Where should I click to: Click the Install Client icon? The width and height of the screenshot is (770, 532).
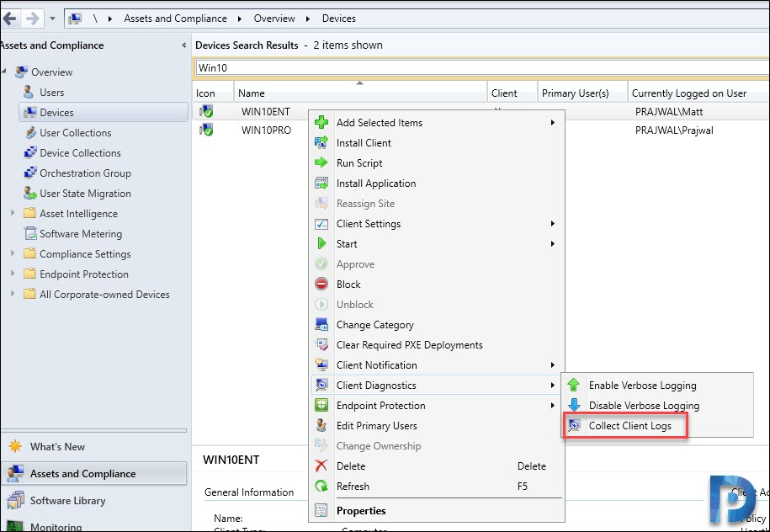[321, 143]
